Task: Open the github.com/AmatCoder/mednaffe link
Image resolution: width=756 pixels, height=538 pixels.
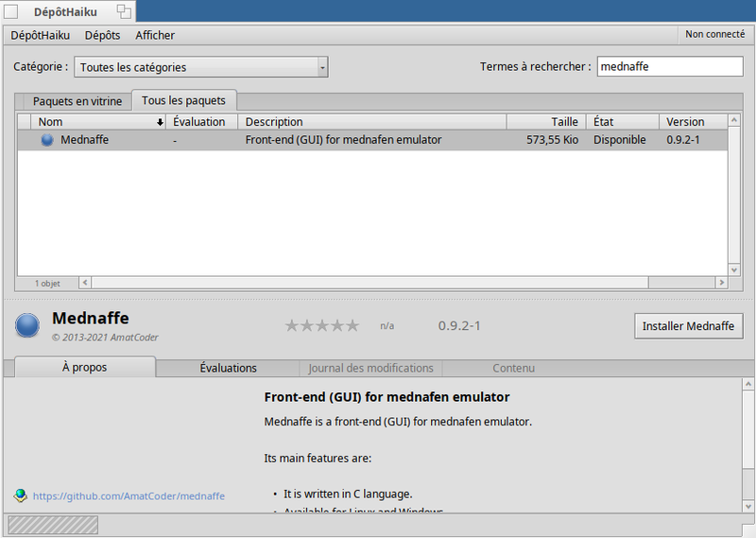Action: pyautogui.click(x=129, y=495)
